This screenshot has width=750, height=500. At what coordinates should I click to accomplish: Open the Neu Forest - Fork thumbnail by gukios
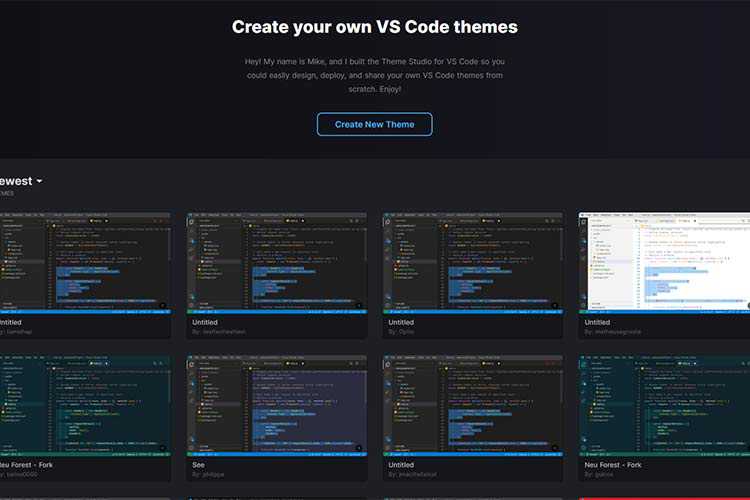coord(664,406)
